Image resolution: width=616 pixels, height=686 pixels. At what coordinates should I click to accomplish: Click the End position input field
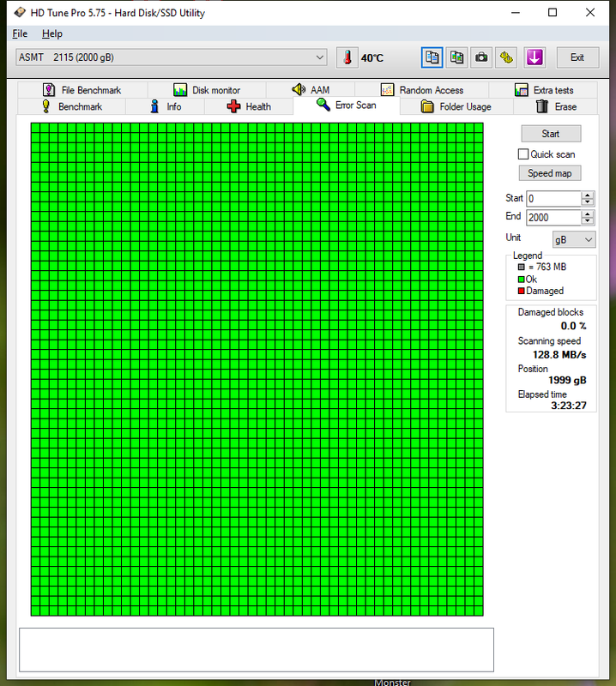click(554, 218)
